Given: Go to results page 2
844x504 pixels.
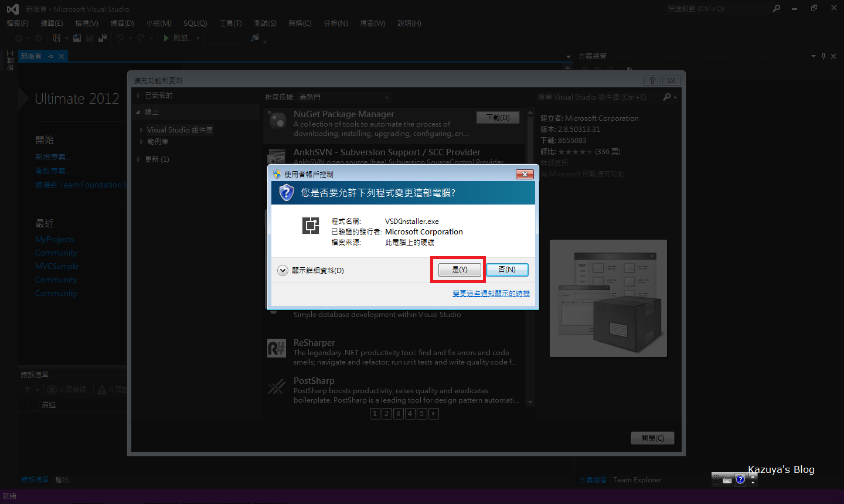Looking at the screenshot, I should click(x=386, y=413).
